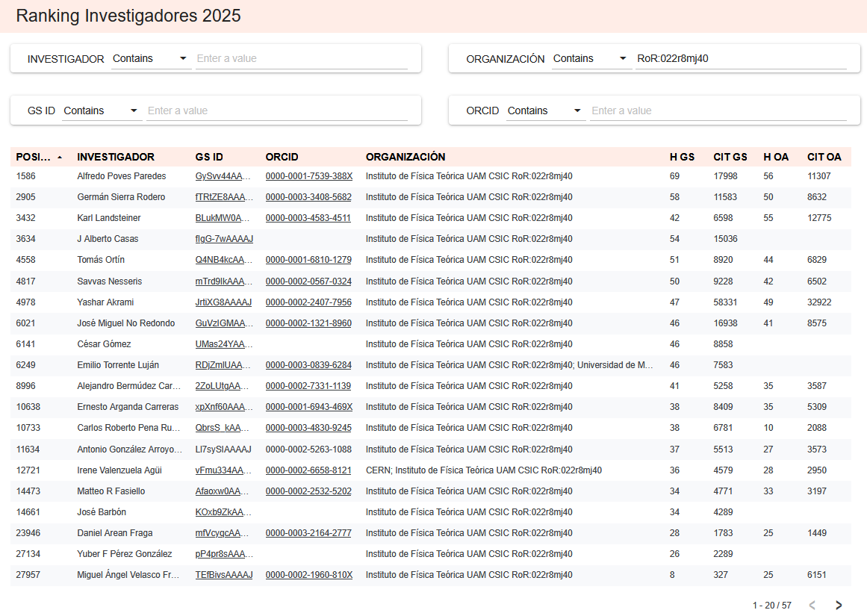
Task: Open Miguel Ángel Velasco GS ID TEfBivsAAAAJ
Action: [x=224, y=575]
